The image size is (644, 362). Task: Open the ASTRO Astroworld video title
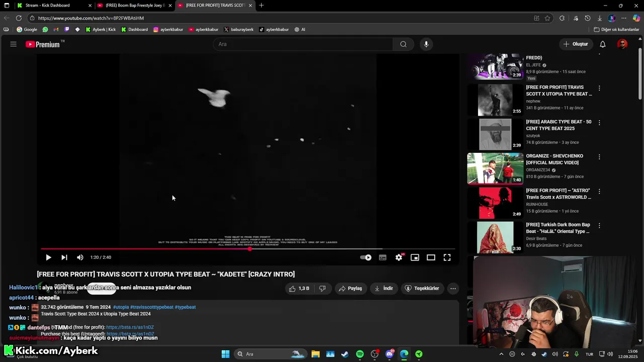point(558,194)
